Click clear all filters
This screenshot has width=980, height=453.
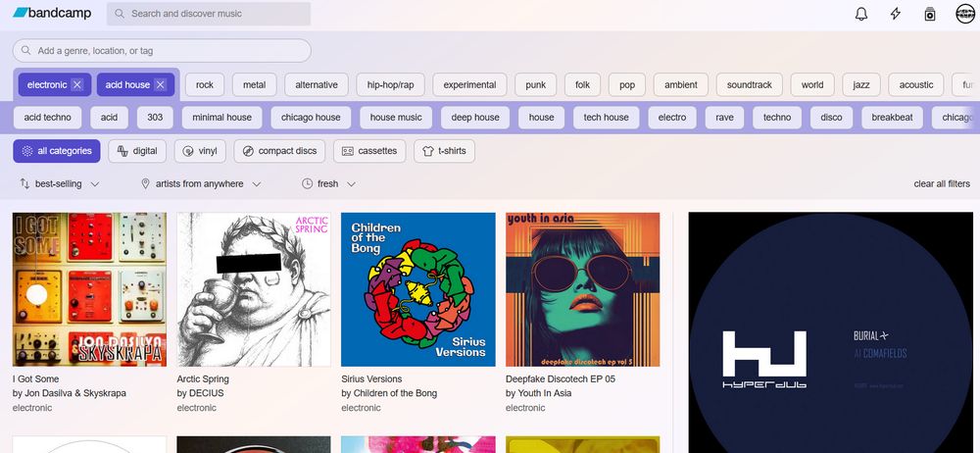[x=942, y=183]
